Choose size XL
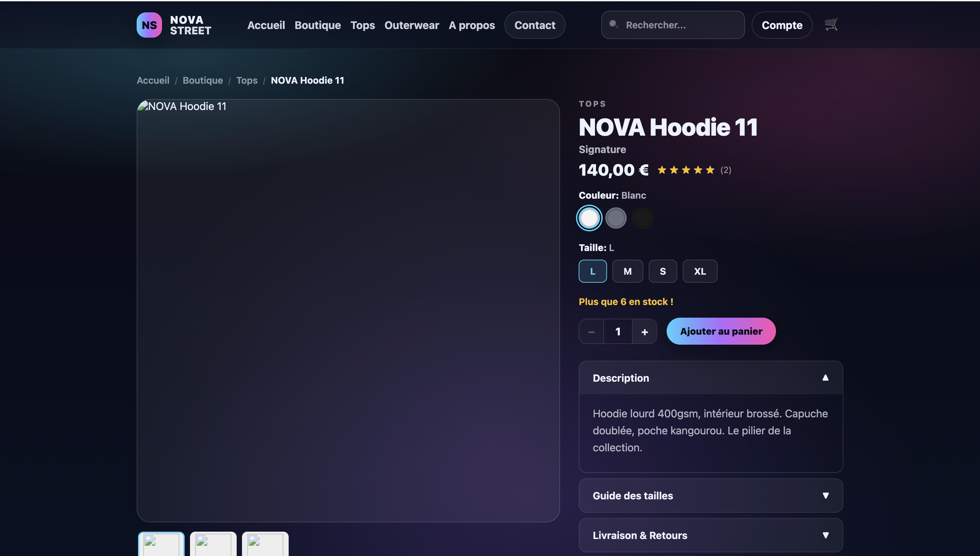Screen dimensions: 980x556 tap(699, 271)
